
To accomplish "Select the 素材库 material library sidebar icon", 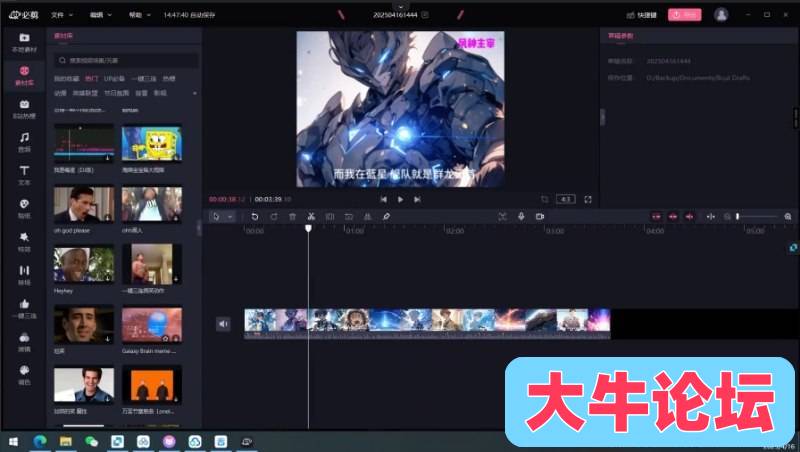I will tap(24, 76).
